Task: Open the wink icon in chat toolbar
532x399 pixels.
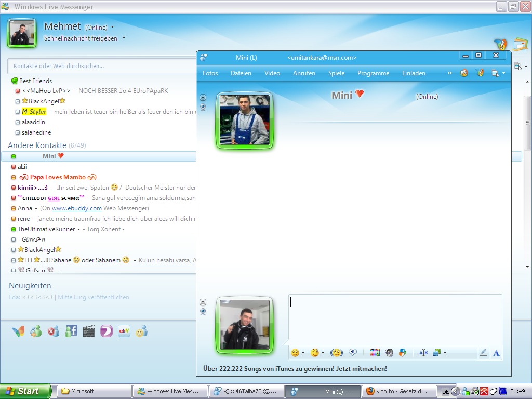Action: click(315, 353)
